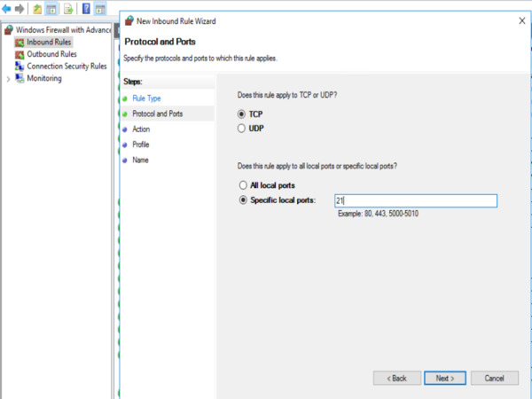Screen dimensions: 532x399
Task: Choose the UDP protocol option
Action: point(242,129)
